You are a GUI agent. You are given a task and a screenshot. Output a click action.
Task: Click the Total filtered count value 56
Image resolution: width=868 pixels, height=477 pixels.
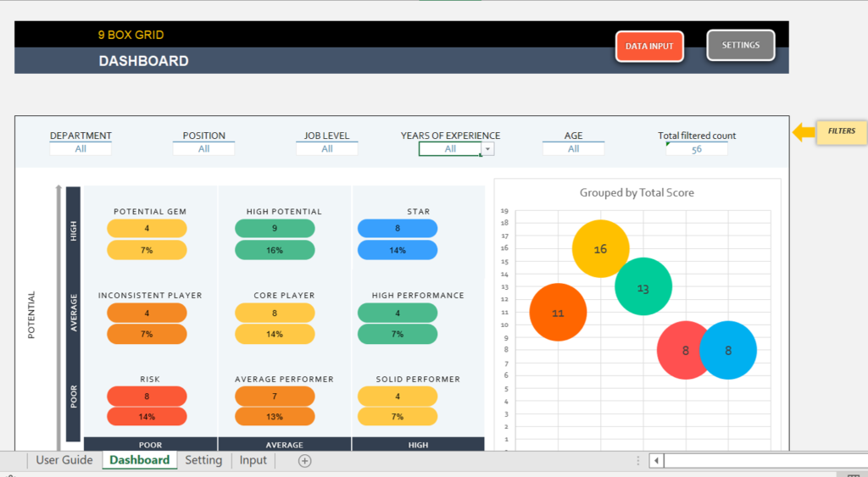coord(697,149)
